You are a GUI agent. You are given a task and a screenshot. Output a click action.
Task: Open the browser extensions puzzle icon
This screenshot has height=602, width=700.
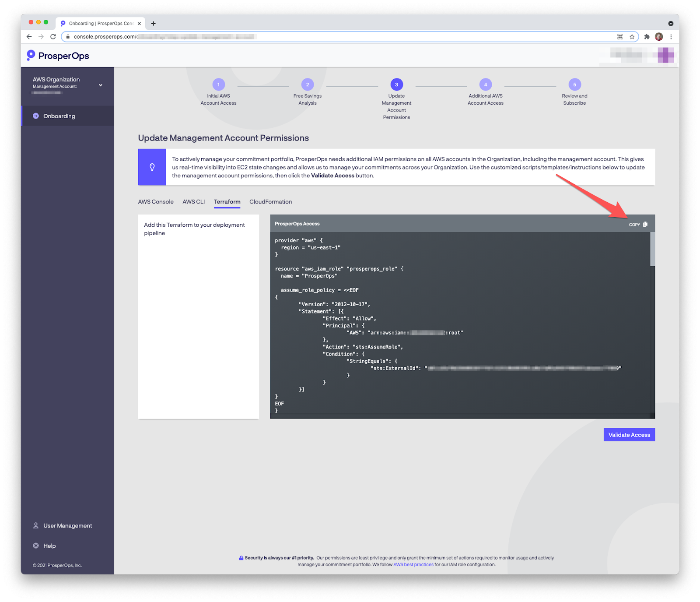coord(647,37)
